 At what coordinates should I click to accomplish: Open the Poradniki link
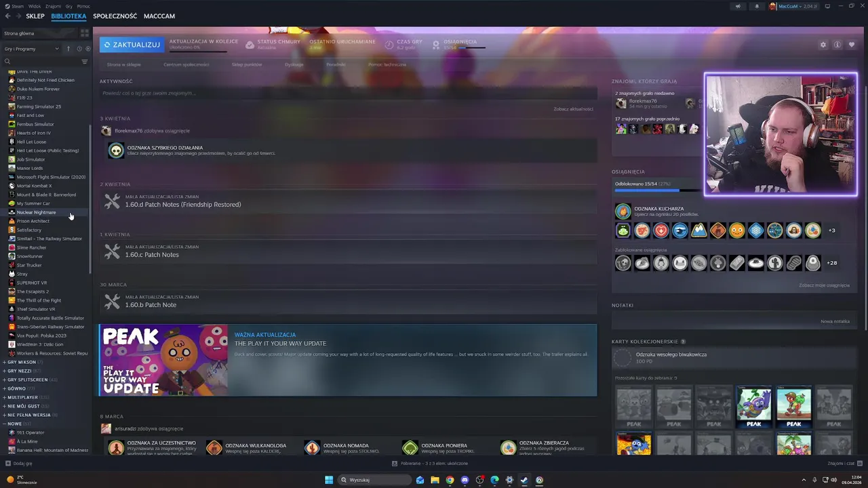coord(336,64)
